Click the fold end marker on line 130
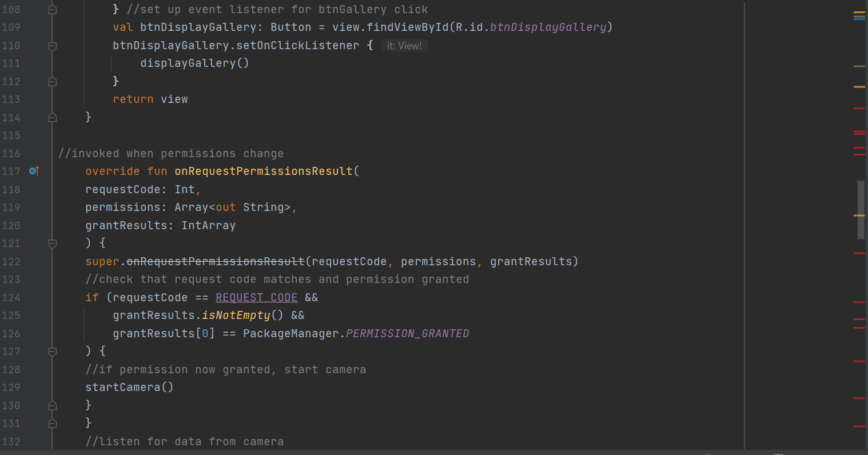 click(x=52, y=406)
